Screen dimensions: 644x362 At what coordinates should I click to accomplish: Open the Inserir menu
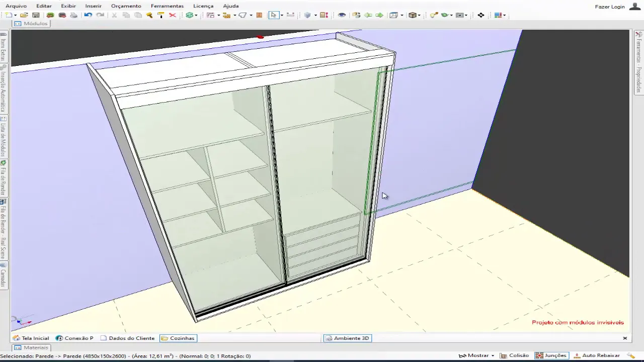(x=93, y=6)
